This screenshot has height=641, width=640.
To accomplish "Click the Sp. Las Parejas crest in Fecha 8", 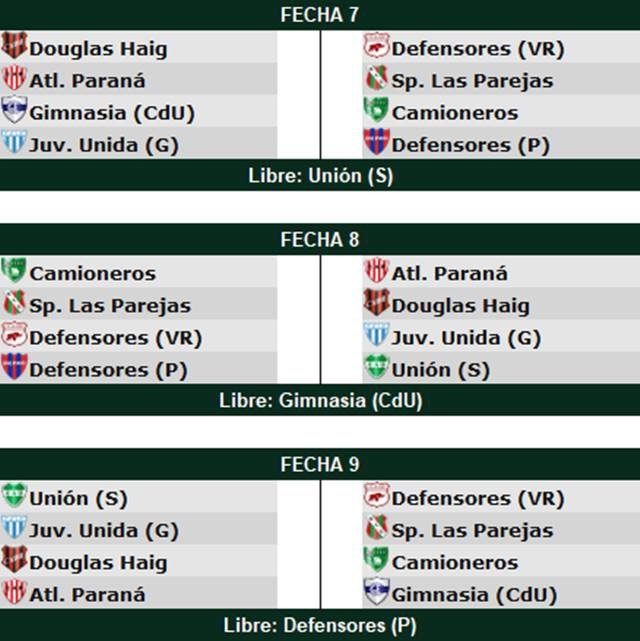I will coord(14,304).
